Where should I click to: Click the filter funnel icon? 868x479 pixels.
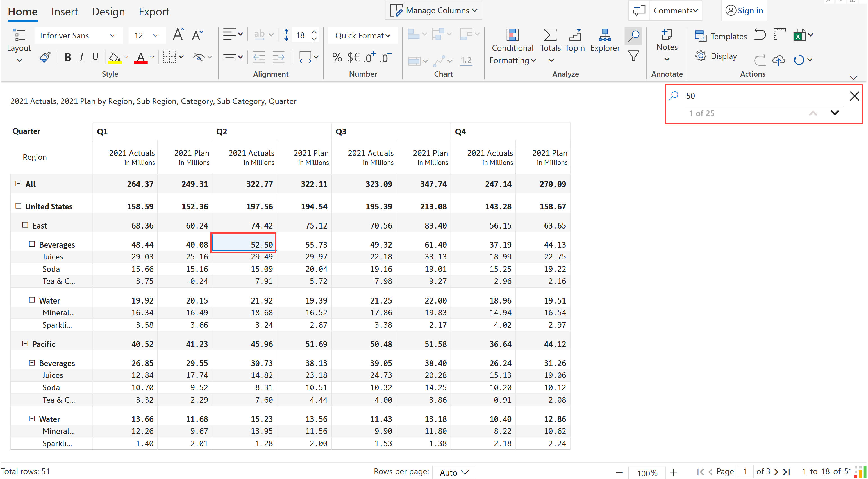click(x=633, y=56)
